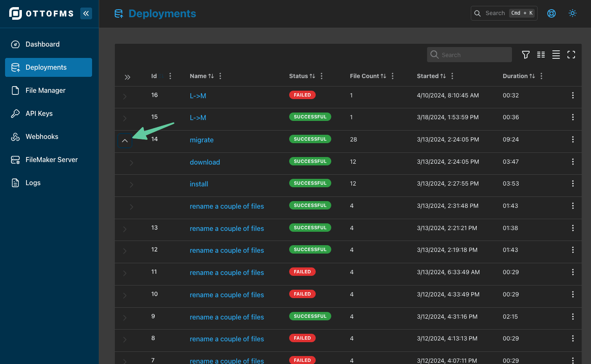Collapse the sidebar with the double chevron

tap(86, 13)
